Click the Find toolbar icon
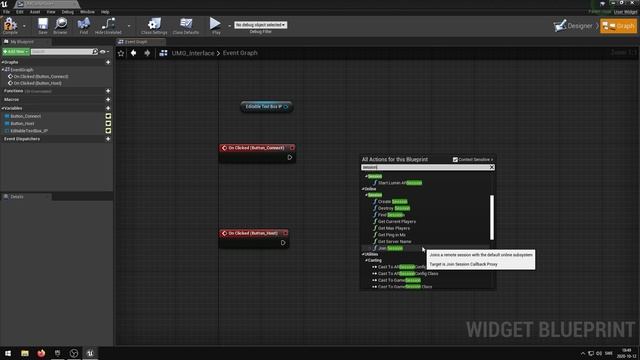640x360 pixels. pyautogui.click(x=84, y=25)
